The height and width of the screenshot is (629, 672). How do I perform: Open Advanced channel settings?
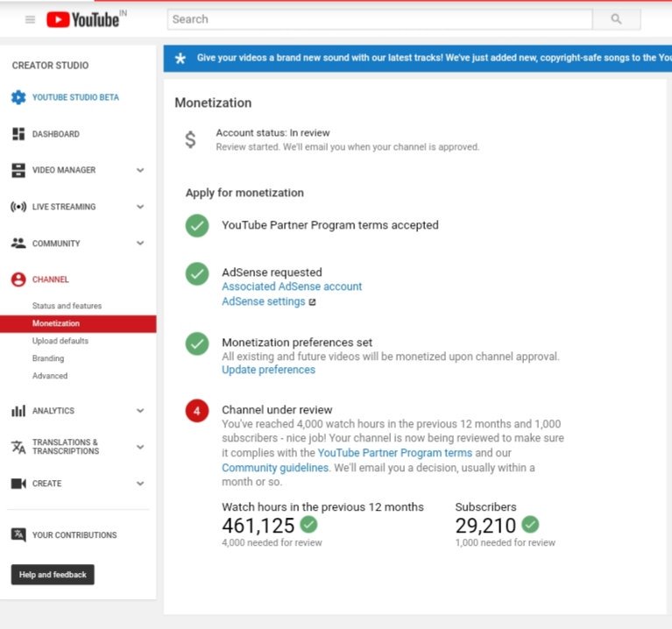pyautogui.click(x=50, y=376)
